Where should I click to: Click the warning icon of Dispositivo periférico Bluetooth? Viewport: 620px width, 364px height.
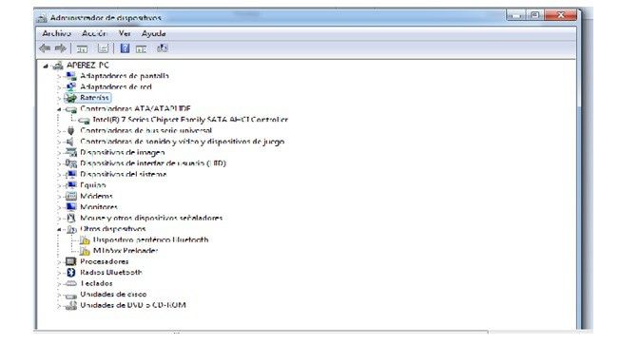pyautogui.click(x=85, y=239)
